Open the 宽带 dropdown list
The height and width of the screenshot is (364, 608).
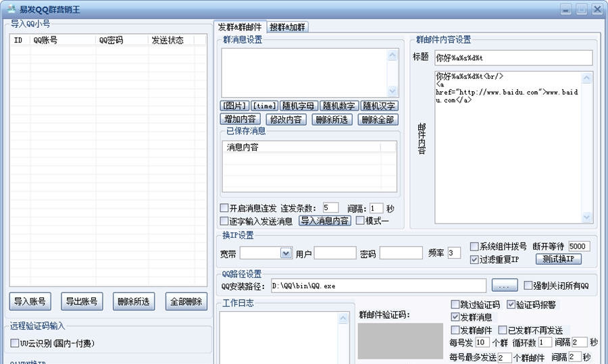286,253
